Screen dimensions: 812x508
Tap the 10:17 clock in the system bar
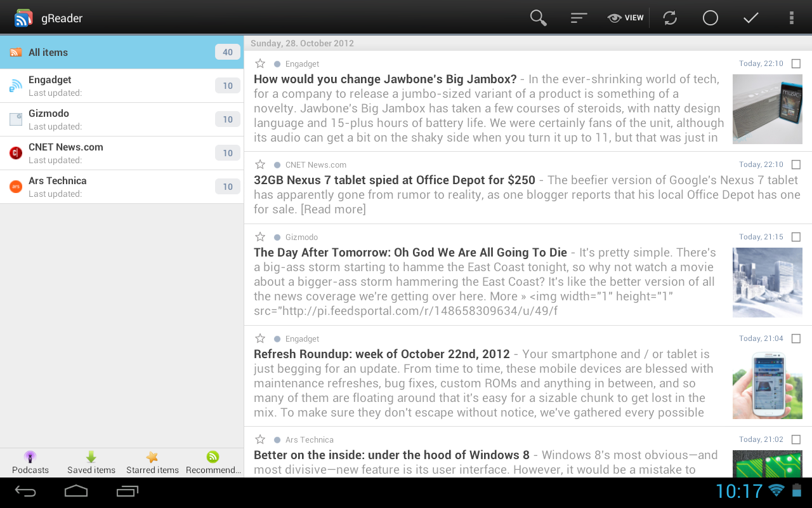pos(739,491)
